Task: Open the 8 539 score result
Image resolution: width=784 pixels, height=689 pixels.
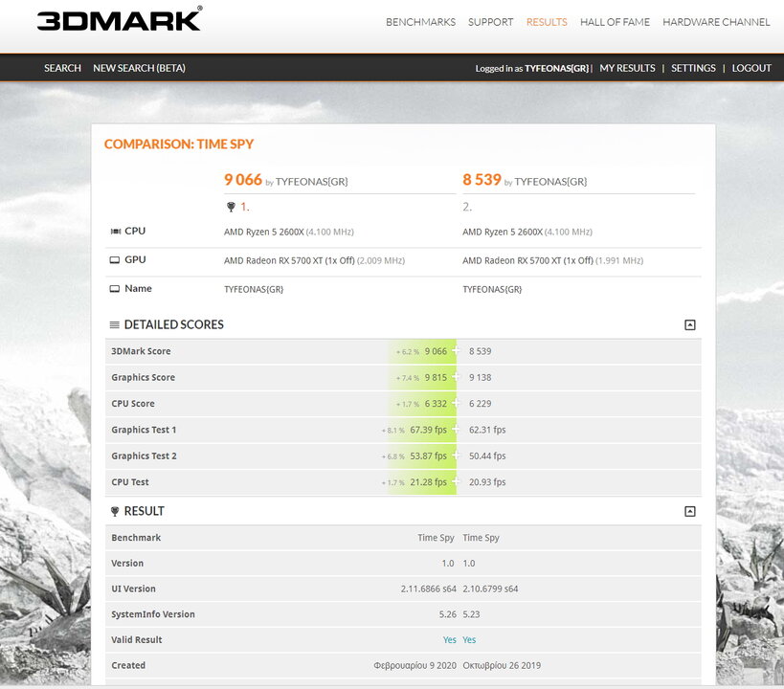Action: pyautogui.click(x=482, y=180)
